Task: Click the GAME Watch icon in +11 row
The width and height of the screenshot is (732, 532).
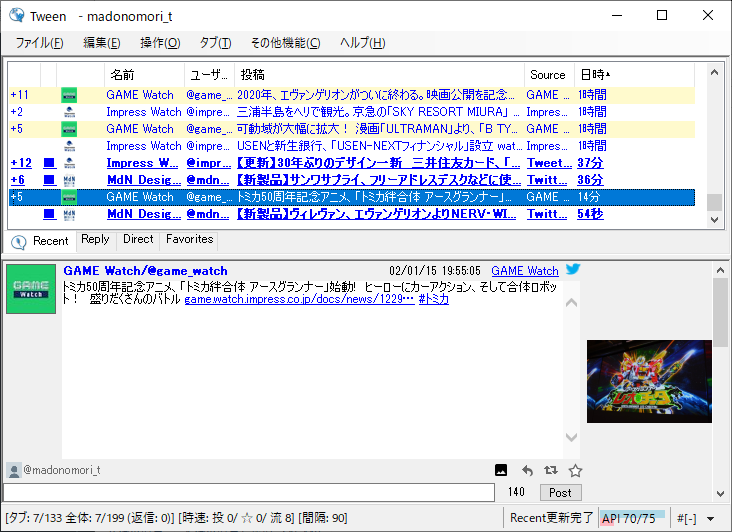Action: (69, 95)
